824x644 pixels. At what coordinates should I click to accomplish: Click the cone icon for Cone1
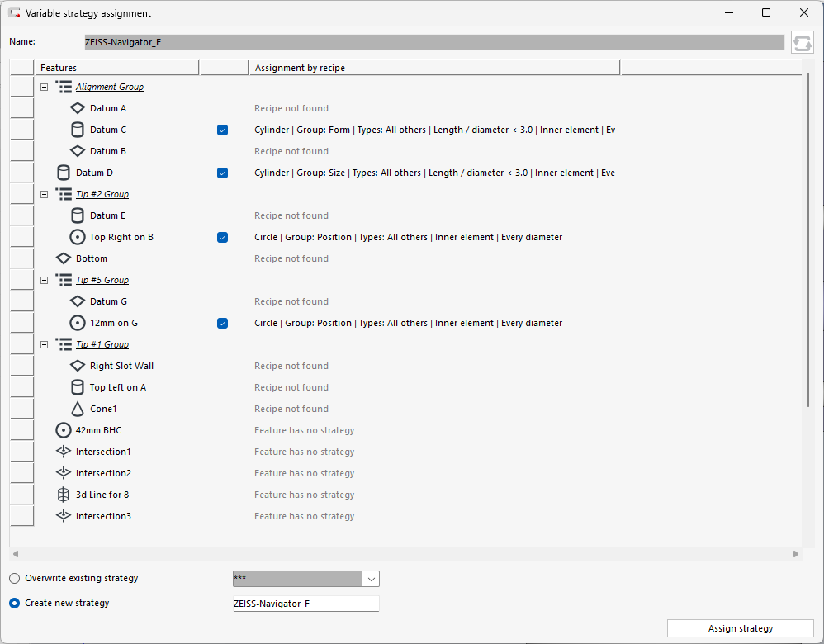(x=78, y=409)
